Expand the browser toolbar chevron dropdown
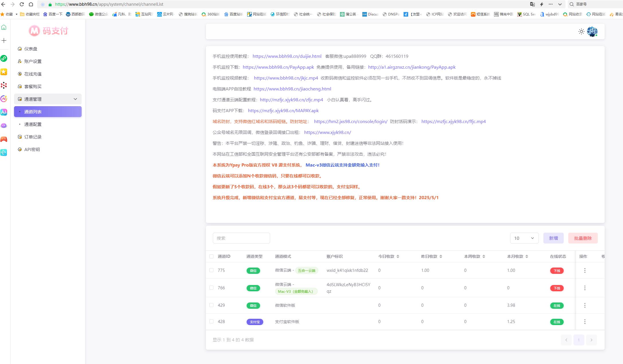The height and width of the screenshot is (364, 623). coord(560,4)
